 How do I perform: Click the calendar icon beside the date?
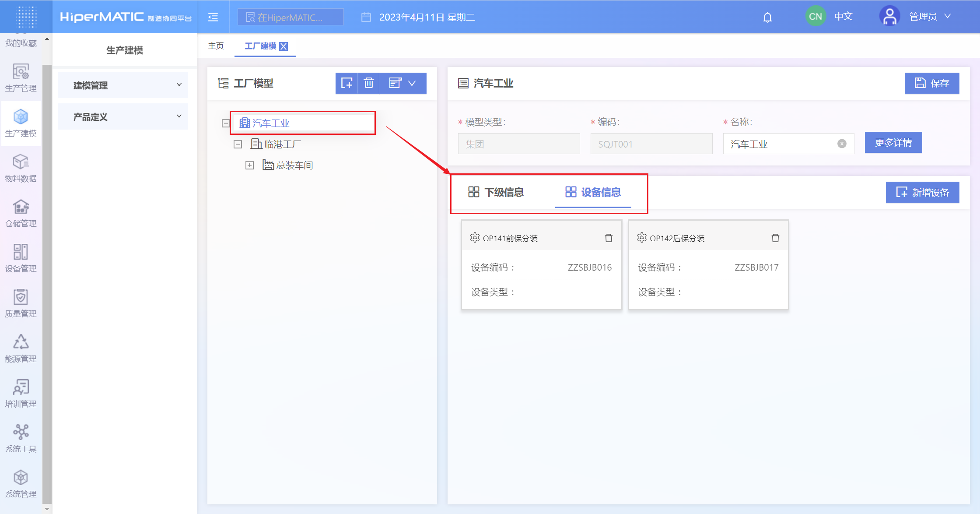coord(366,17)
